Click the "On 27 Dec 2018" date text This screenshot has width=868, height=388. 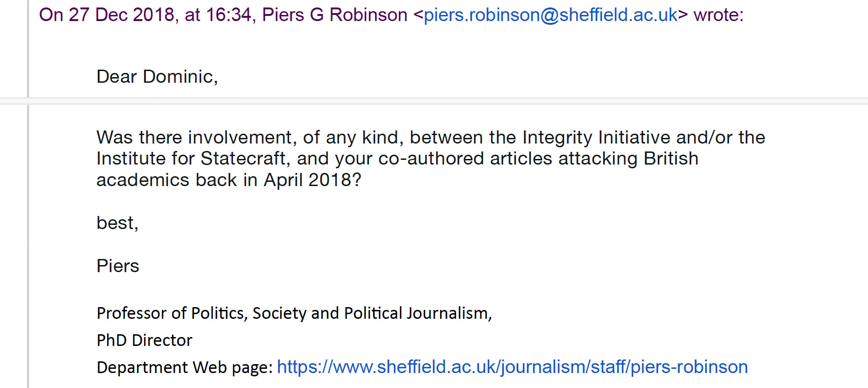[107, 15]
